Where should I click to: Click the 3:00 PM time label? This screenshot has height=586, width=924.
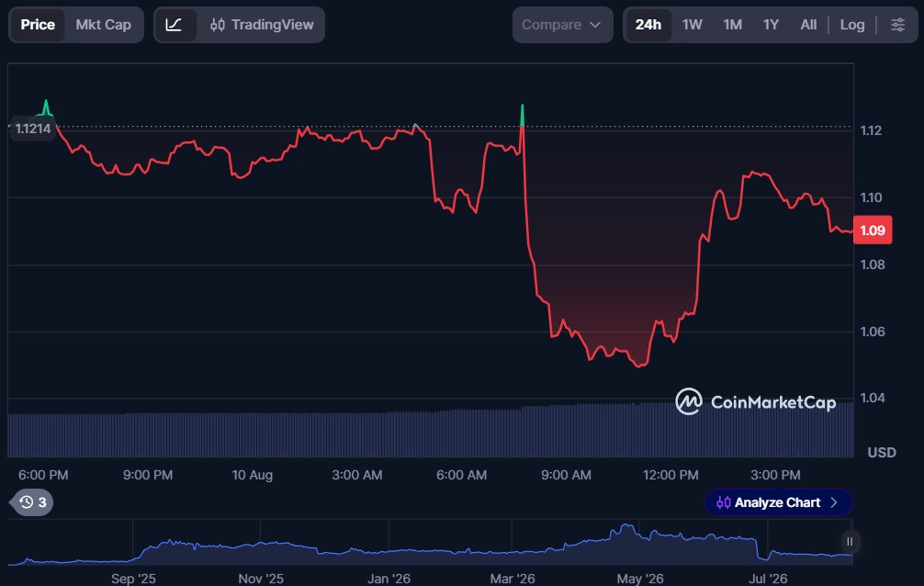[775, 475]
